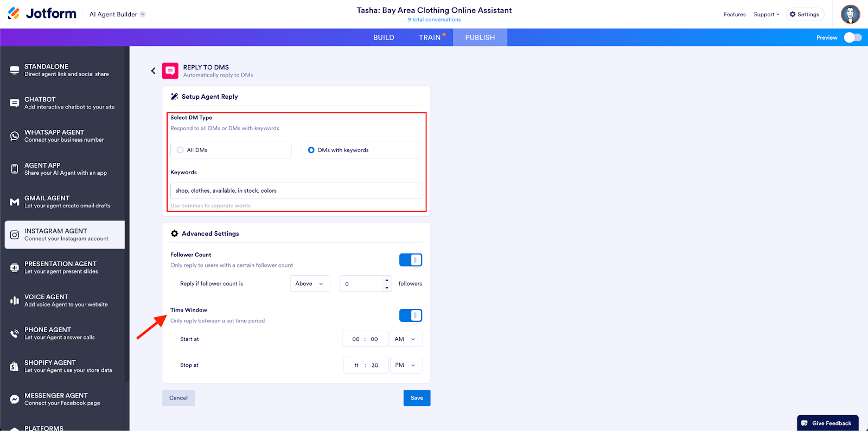Click the Instagram Agent icon
The image size is (868, 431).
[15, 235]
